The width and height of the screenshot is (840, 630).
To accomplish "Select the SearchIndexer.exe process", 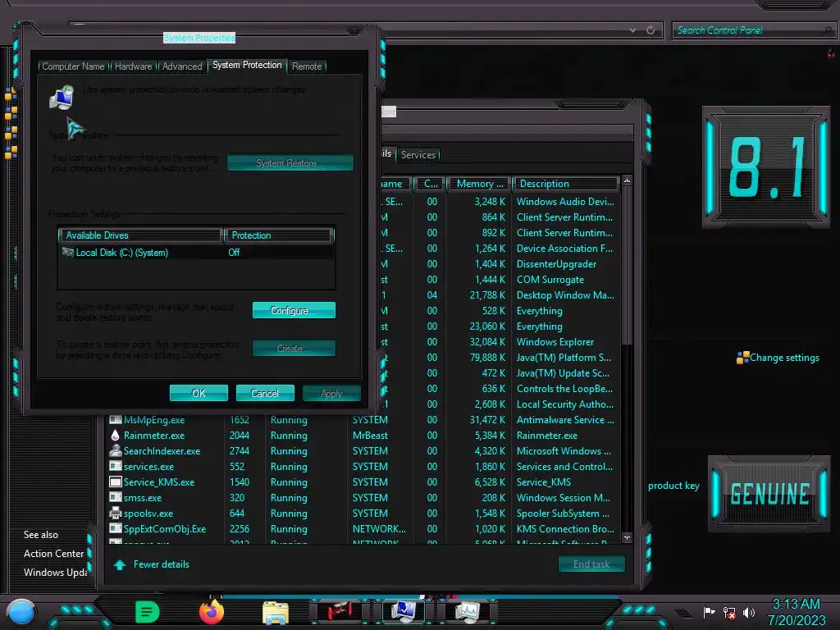I will (x=364, y=451).
